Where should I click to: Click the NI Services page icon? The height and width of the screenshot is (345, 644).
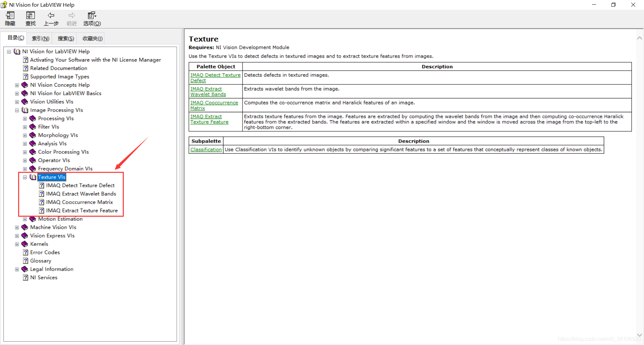[25, 278]
